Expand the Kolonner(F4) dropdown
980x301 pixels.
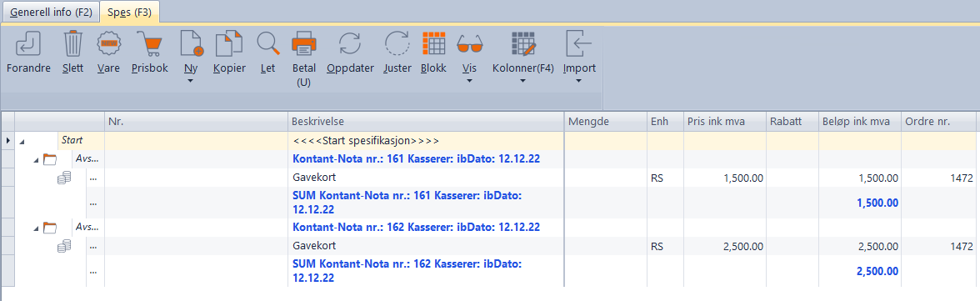pos(523,81)
